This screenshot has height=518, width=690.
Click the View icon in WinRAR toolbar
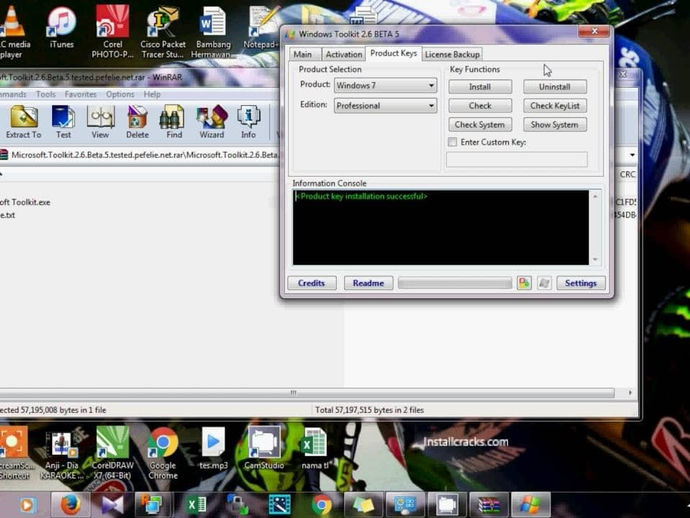point(100,122)
